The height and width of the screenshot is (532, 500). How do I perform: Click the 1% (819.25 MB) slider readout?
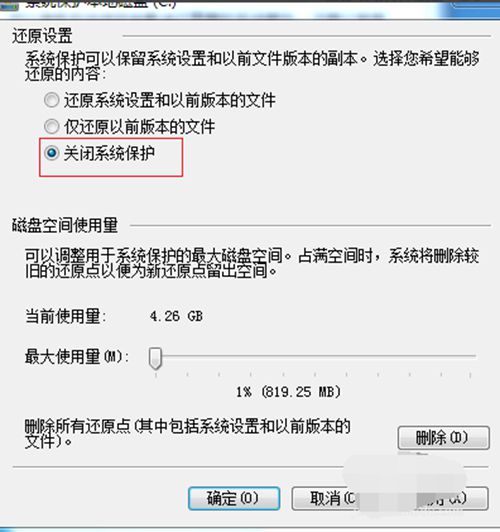tap(288, 392)
